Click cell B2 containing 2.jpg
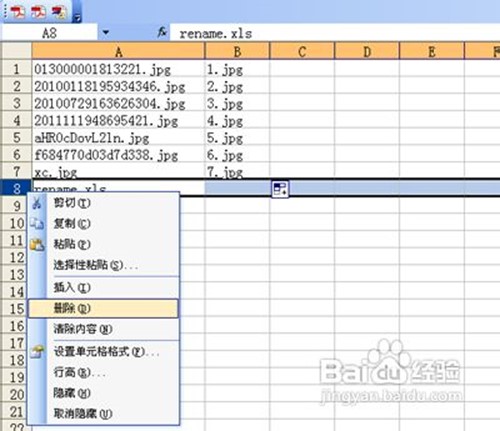This screenshot has height=431, width=500. click(x=237, y=86)
